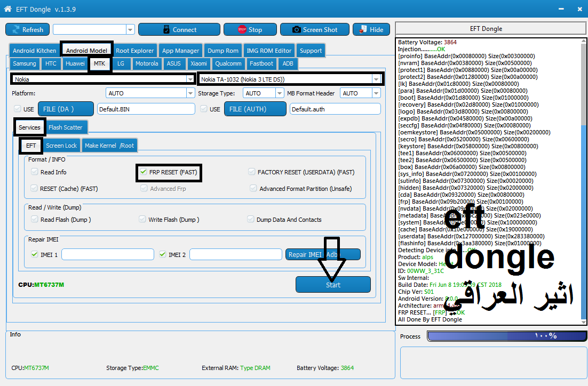Click the Default.BIN file field
This screenshot has width=588, height=386.
(146, 109)
